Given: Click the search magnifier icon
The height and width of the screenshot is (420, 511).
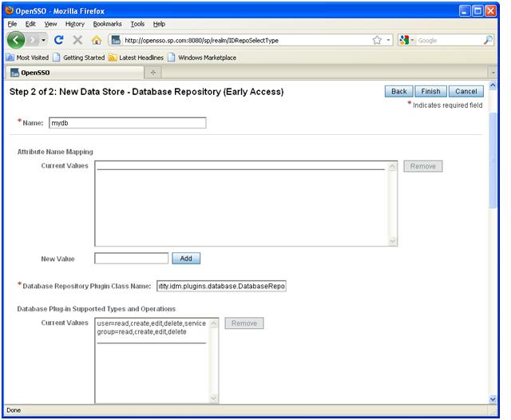Looking at the screenshot, I should (488, 40).
